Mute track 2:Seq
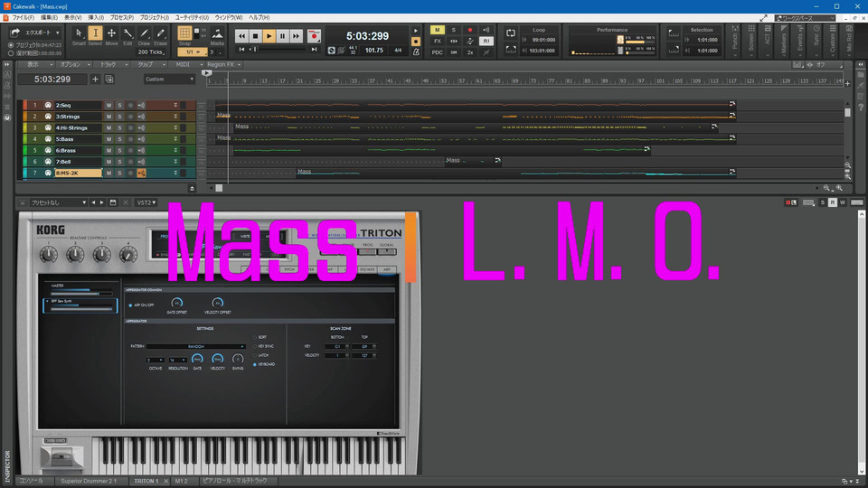868x488 pixels. tap(109, 105)
